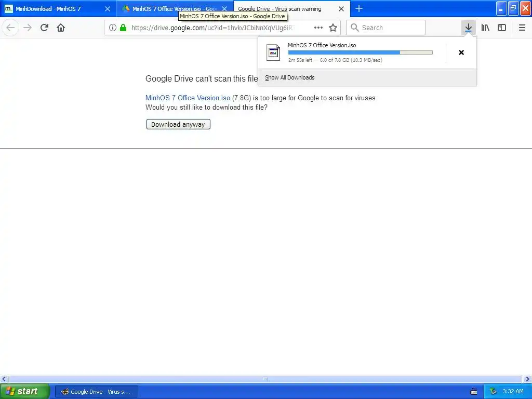Click the download progress bar
The image size is (532, 399).
(x=361, y=52)
